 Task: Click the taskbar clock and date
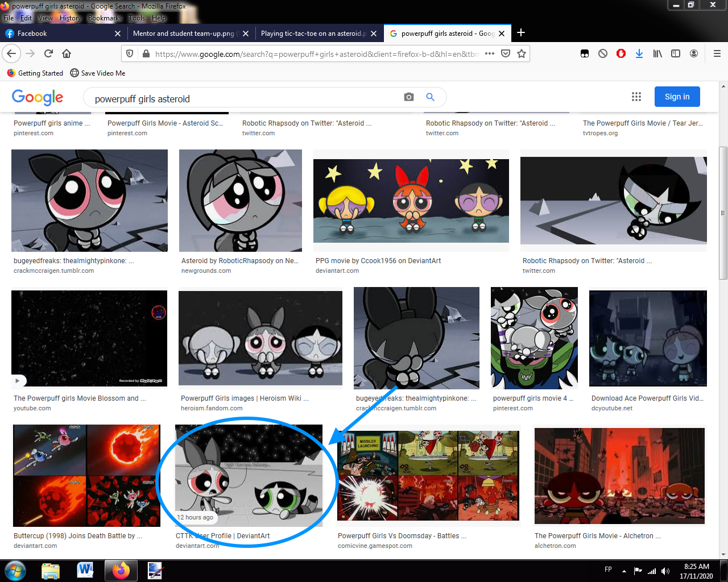(x=697, y=571)
